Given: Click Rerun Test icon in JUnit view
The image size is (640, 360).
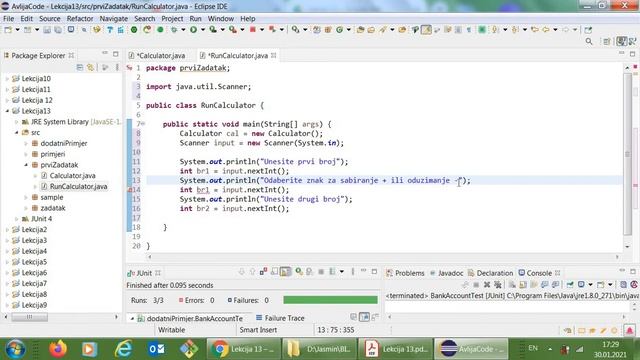Looking at the screenshot, I should coord(299,271).
